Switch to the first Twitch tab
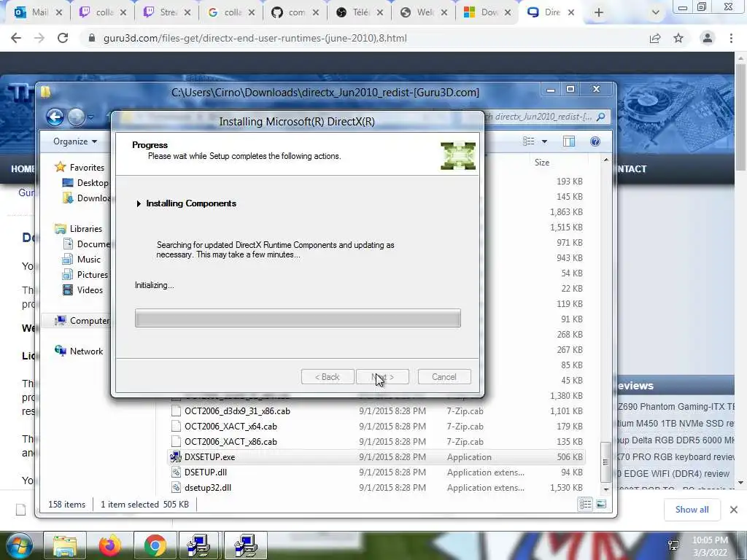Image resolution: width=747 pixels, height=560 pixels. [x=102, y=12]
